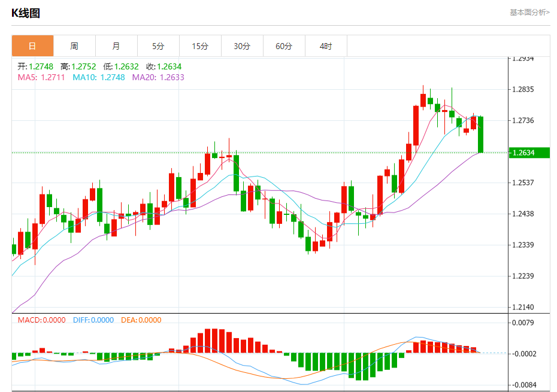Switch to the 周 weekly tab
Screen dimensions: 557x392
(x=74, y=46)
